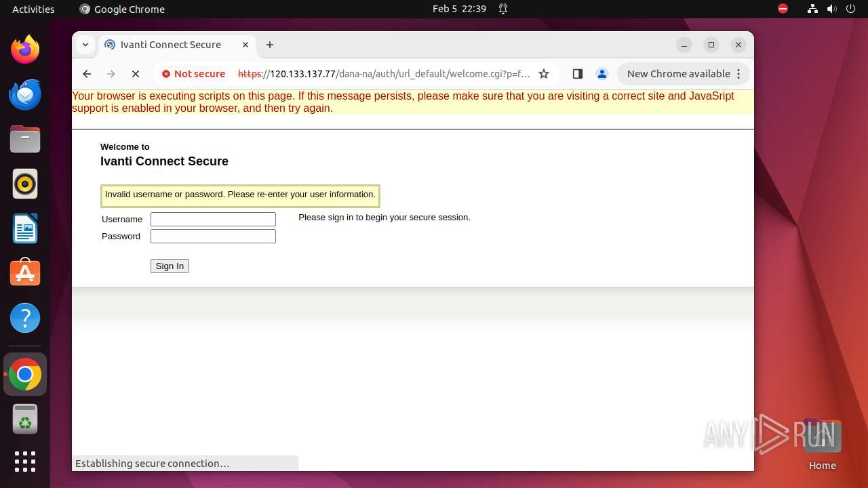Screen dimensions: 868x488
Task: Open Rhythmbox music player icon
Action: click(25, 184)
